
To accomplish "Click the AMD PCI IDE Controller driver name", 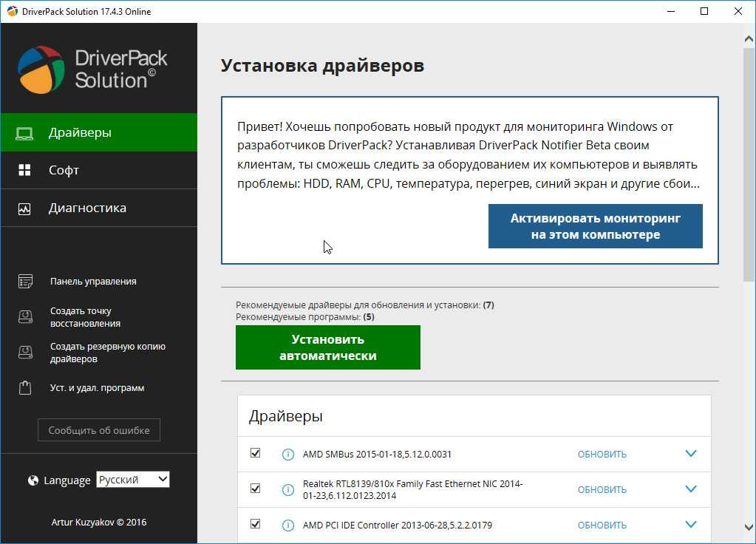I will pyautogui.click(x=398, y=526).
